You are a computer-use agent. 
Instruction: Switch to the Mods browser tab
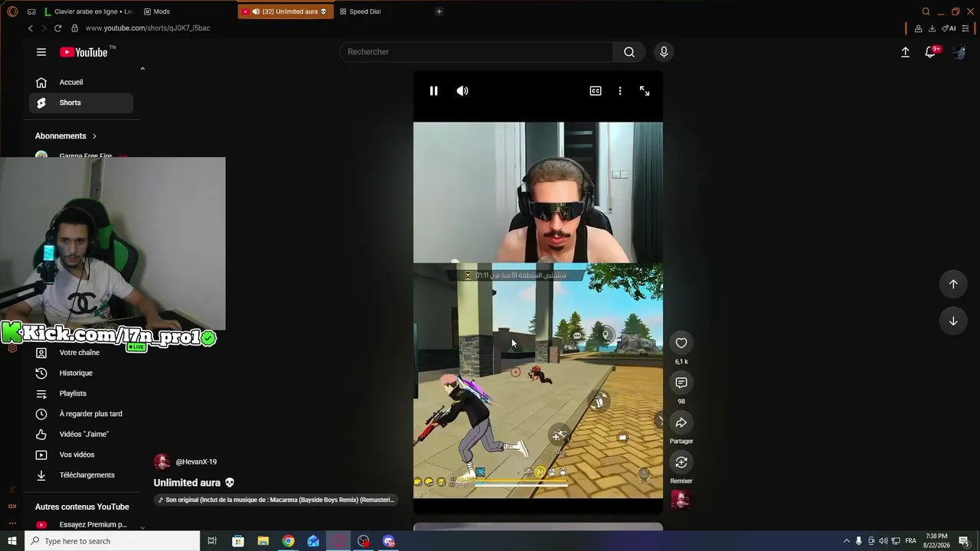click(x=158, y=11)
